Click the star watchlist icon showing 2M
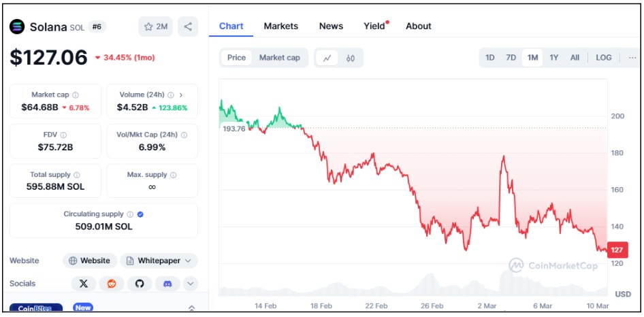This screenshot has width=644, height=317. click(x=155, y=27)
